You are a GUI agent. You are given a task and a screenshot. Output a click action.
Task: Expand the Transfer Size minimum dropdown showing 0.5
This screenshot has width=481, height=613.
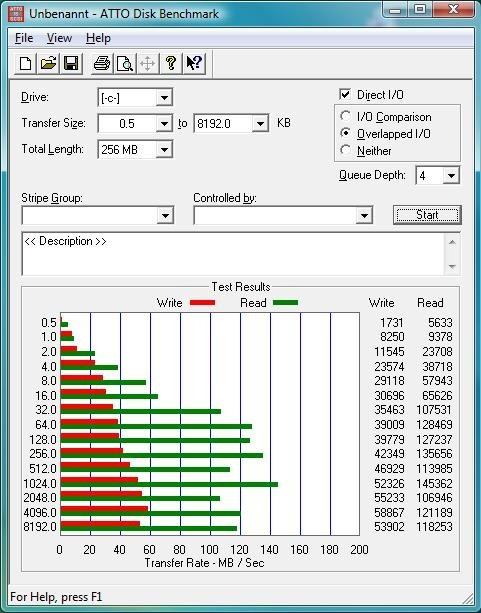point(164,124)
